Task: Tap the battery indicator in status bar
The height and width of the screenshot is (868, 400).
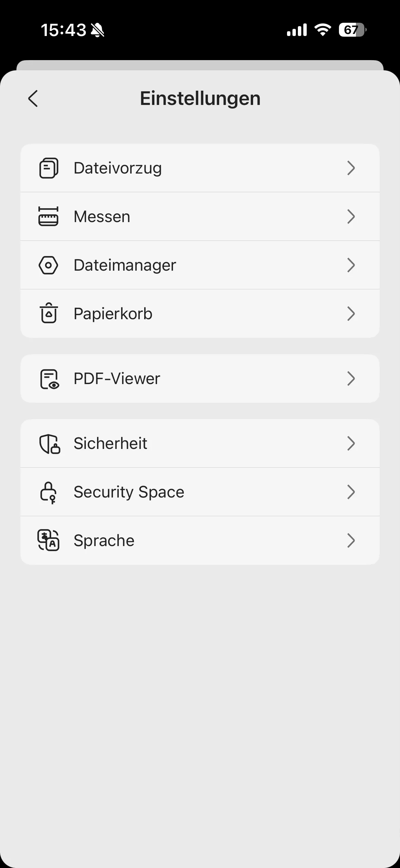Action: click(352, 30)
